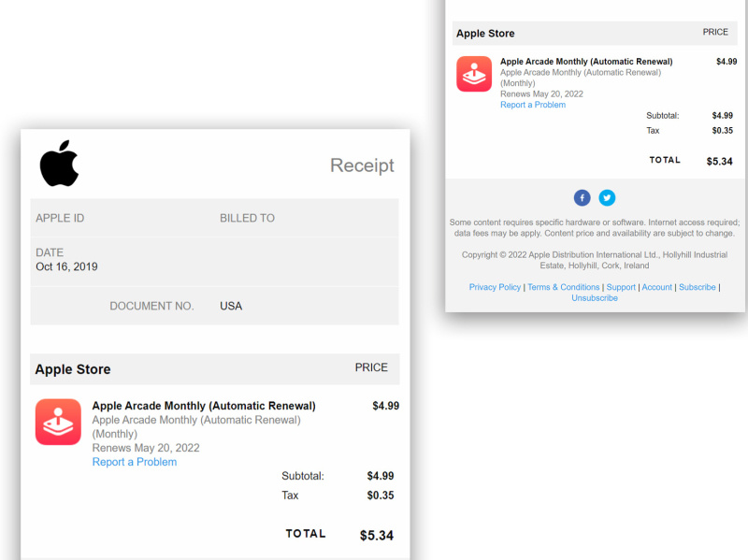Screen dimensions: 748x560
Task: Open the Account link in the footer
Action: click(x=657, y=287)
